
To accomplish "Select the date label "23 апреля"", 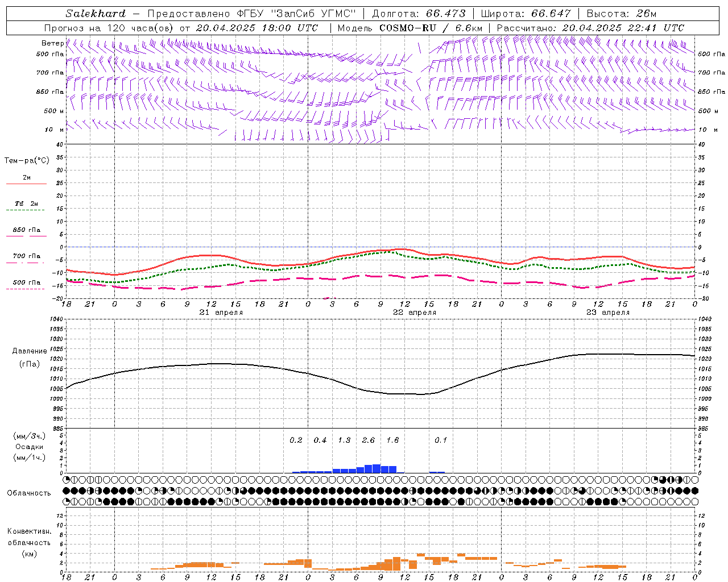I will [x=608, y=313].
